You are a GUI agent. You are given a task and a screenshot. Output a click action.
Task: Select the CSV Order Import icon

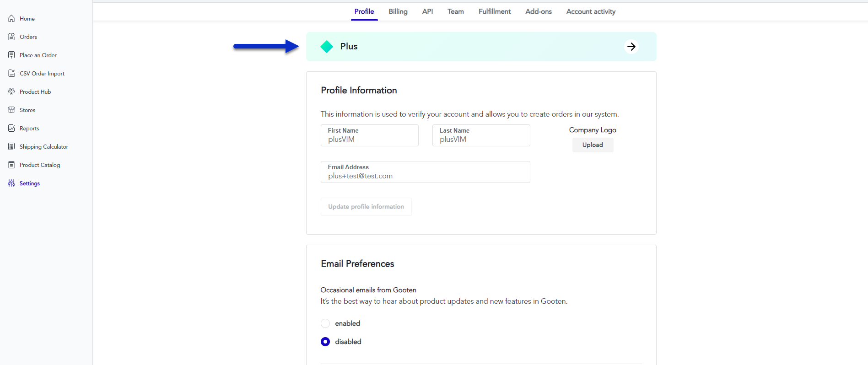tap(11, 73)
